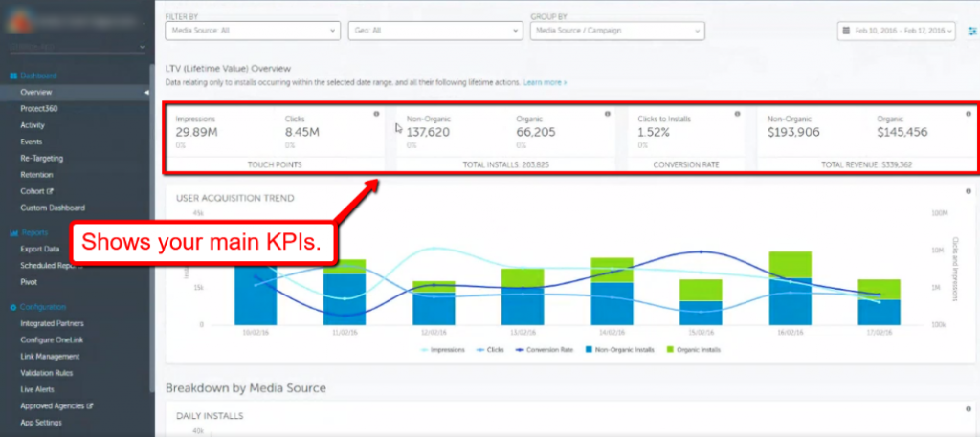Viewport: 980px width, 437px height.
Task: Click the Dashboard section grid icon
Action: (x=13, y=76)
